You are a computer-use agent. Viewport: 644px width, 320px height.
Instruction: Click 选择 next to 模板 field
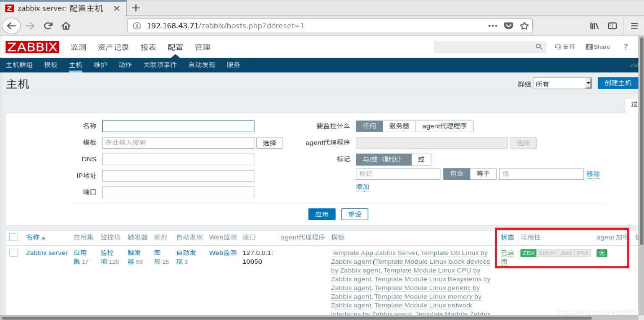[x=270, y=143]
